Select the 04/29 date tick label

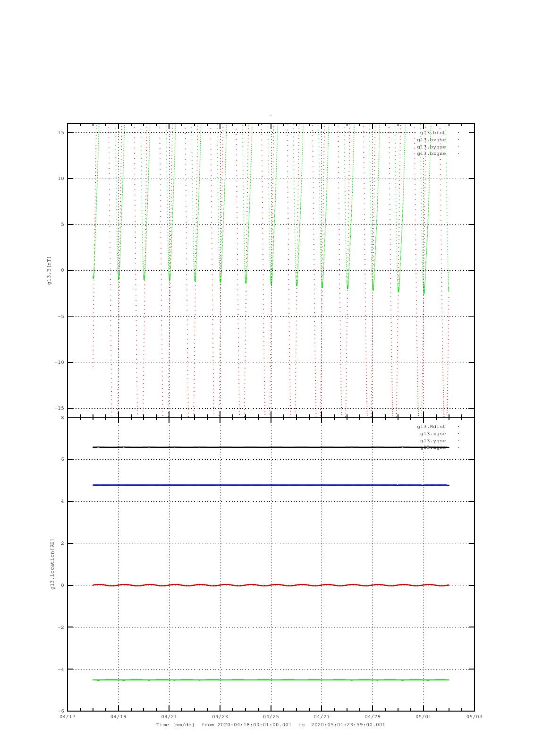click(373, 717)
